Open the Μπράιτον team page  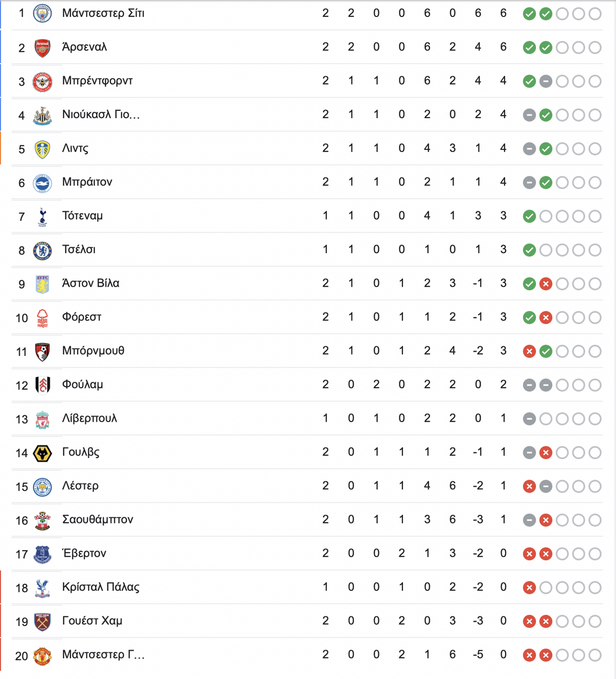[x=87, y=182]
